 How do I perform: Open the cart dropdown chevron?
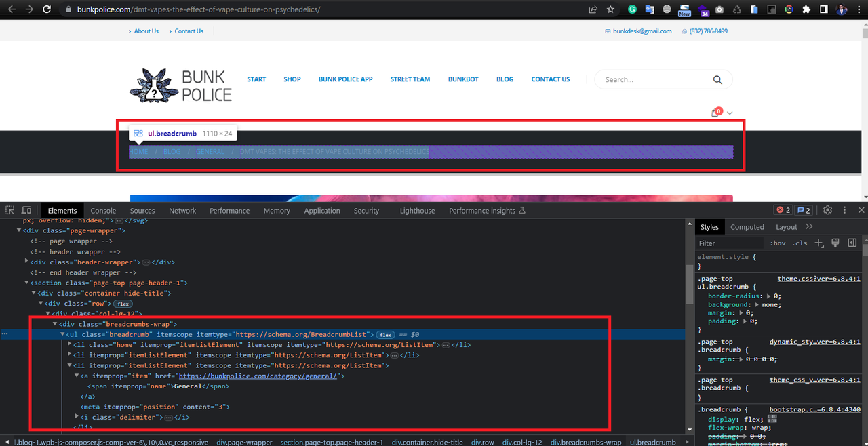[x=730, y=113]
